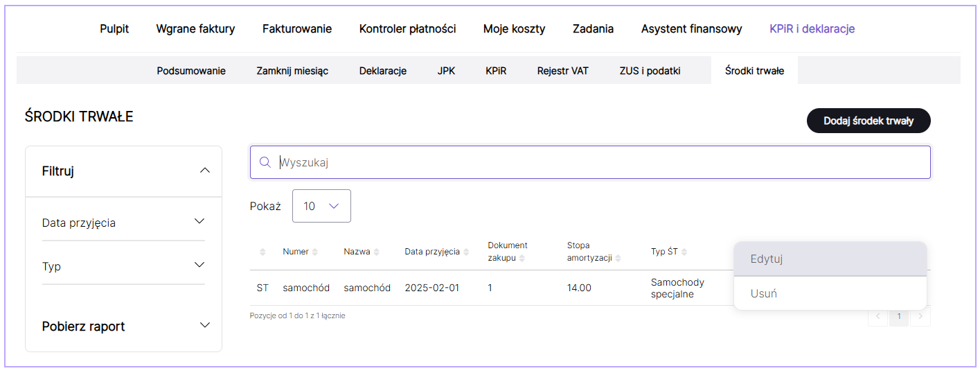Select the Środki trwałe tab
Viewport: 980px width, 373px height.
pos(754,71)
